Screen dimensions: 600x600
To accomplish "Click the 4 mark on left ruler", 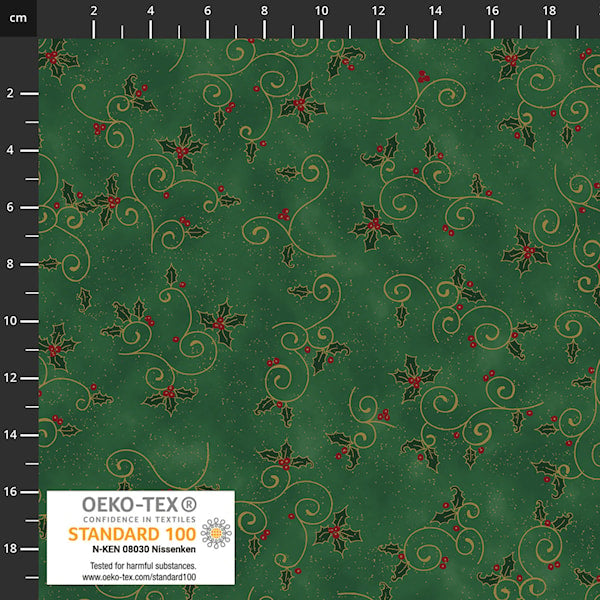I will tap(10, 150).
